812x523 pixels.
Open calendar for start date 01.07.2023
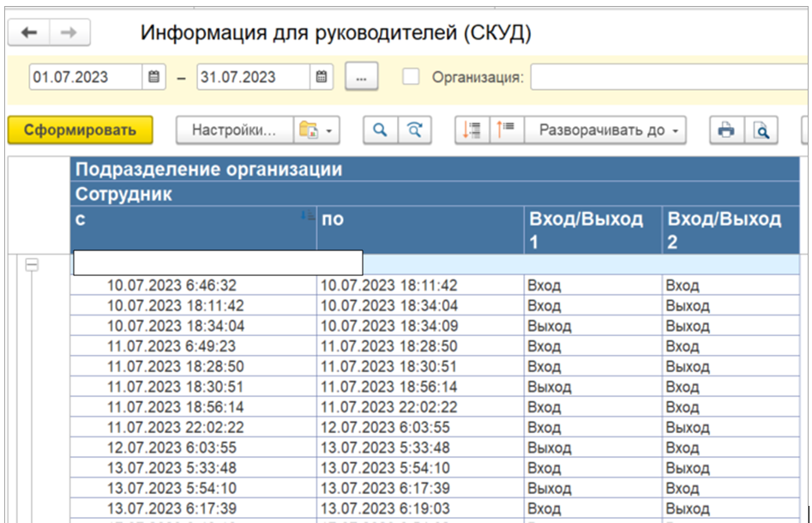pos(153,76)
